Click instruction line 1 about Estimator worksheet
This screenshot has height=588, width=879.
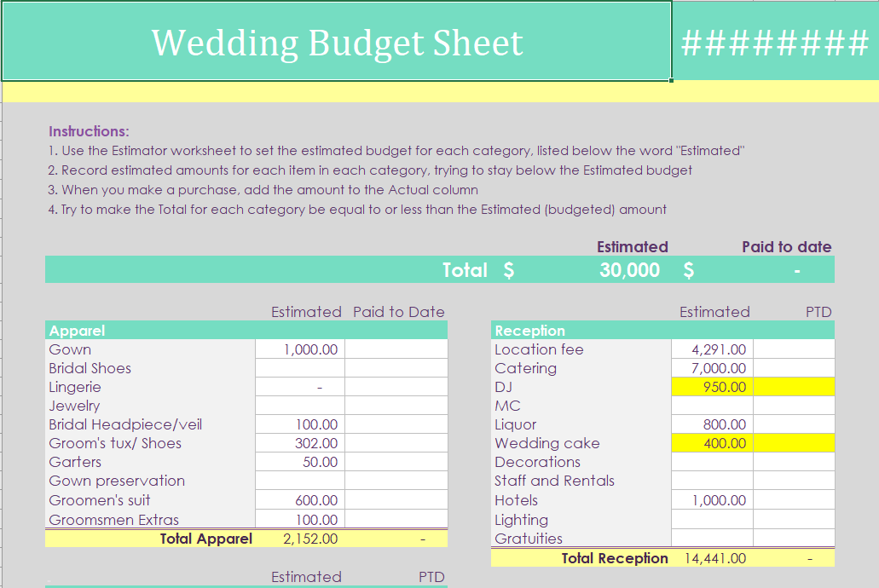396,151
